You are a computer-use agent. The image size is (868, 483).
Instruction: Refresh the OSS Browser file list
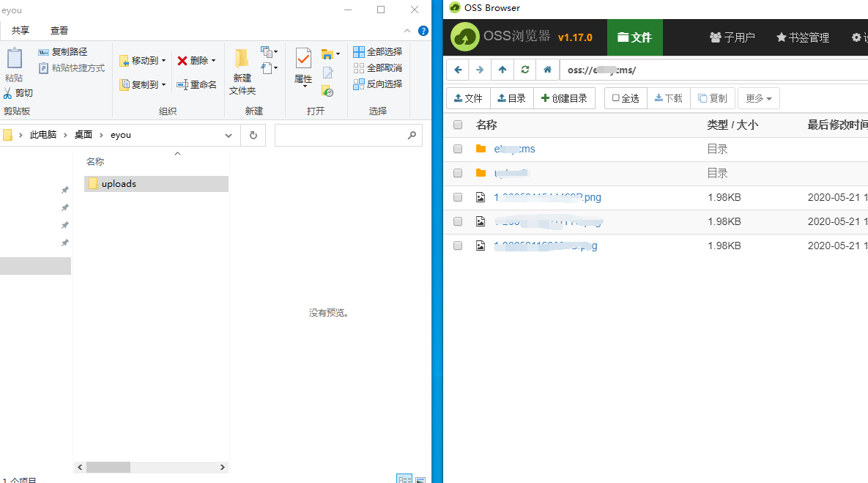(524, 70)
